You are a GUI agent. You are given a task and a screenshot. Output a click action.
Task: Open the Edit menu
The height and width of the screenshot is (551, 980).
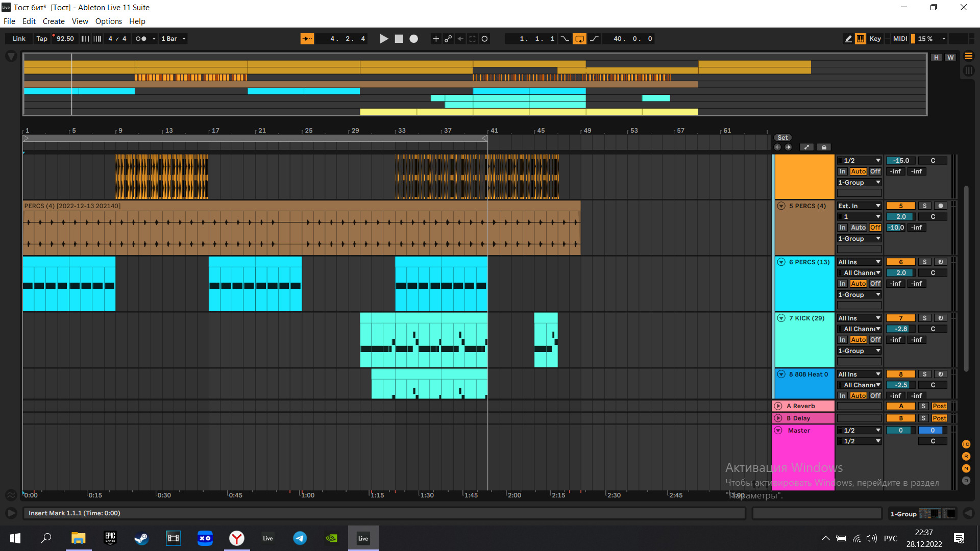tap(29, 21)
